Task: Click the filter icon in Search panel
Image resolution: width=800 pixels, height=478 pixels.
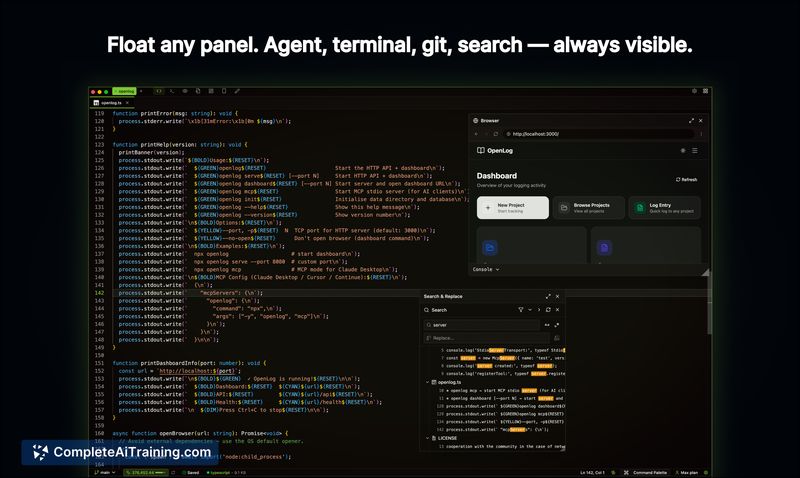Action: pyautogui.click(x=521, y=310)
